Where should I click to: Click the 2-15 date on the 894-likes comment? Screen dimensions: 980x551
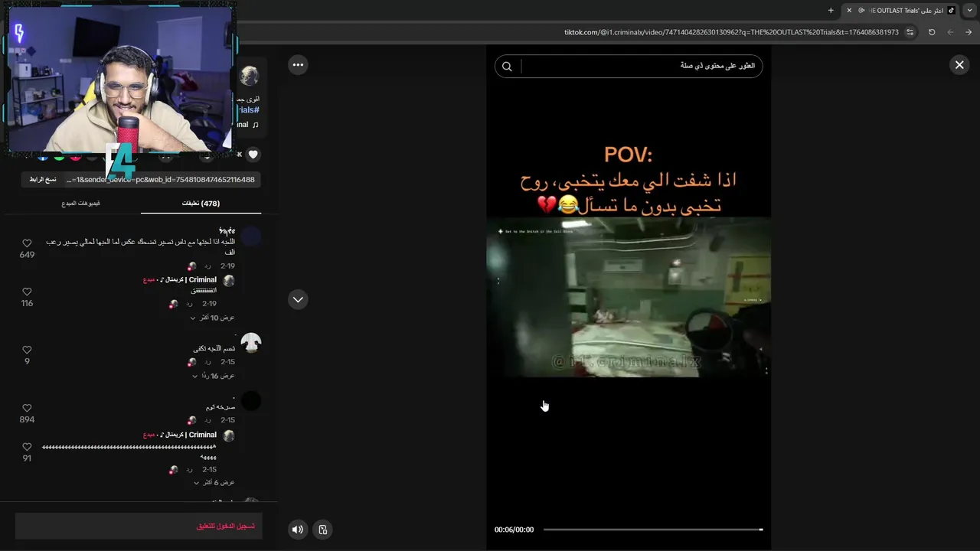coord(227,420)
